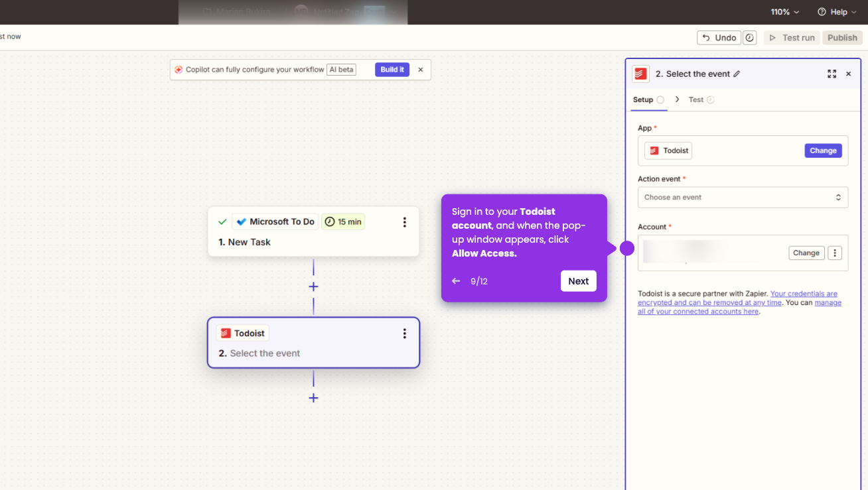
Task: Rename step with pencil icon
Action: coord(737,74)
